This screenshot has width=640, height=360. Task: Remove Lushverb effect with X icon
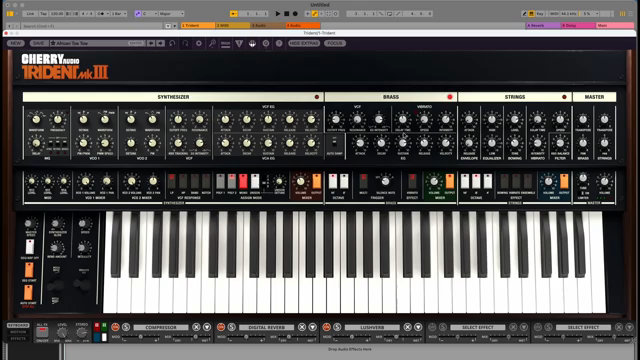(x=407, y=327)
